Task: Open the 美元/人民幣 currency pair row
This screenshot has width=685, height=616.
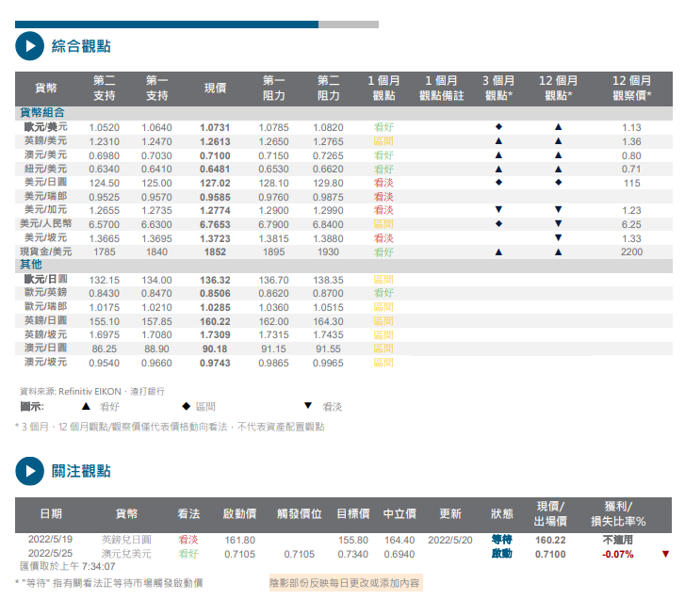Action: [44, 224]
